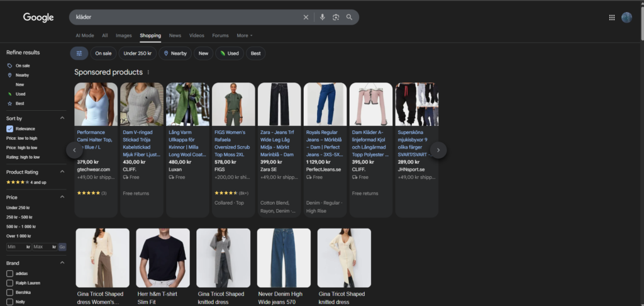Filter price 250 kr - 500 kr

(x=19, y=217)
